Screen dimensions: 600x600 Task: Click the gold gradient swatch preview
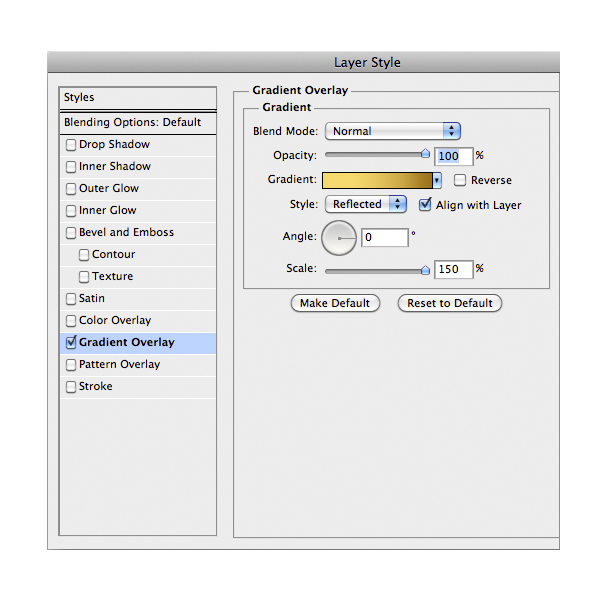(376, 181)
